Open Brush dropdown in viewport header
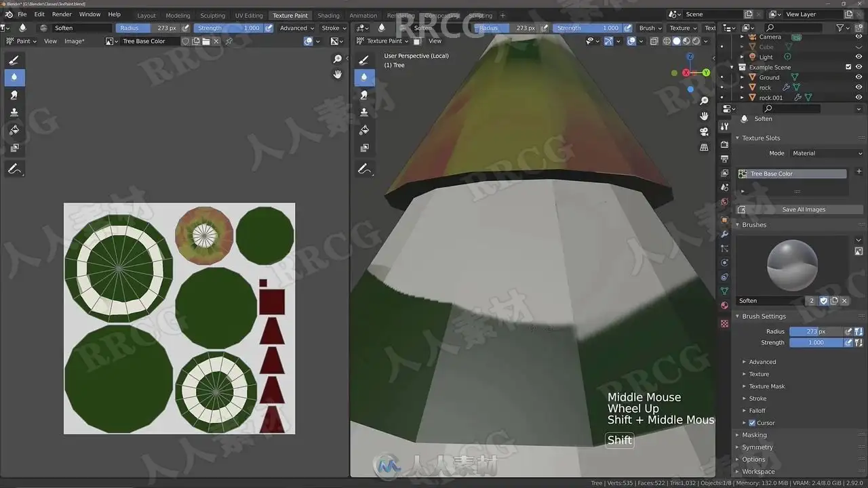The width and height of the screenshot is (868, 488). click(x=650, y=28)
